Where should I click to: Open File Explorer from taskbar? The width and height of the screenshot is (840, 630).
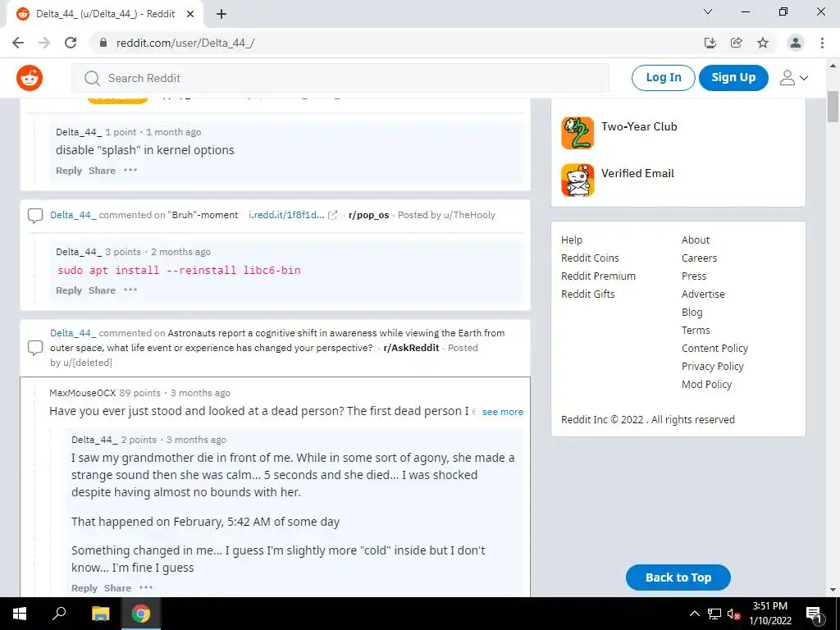point(100,614)
